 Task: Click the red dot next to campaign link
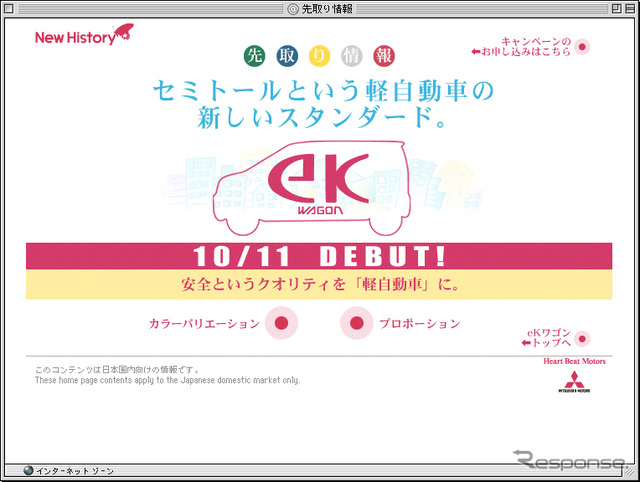pyautogui.click(x=582, y=47)
